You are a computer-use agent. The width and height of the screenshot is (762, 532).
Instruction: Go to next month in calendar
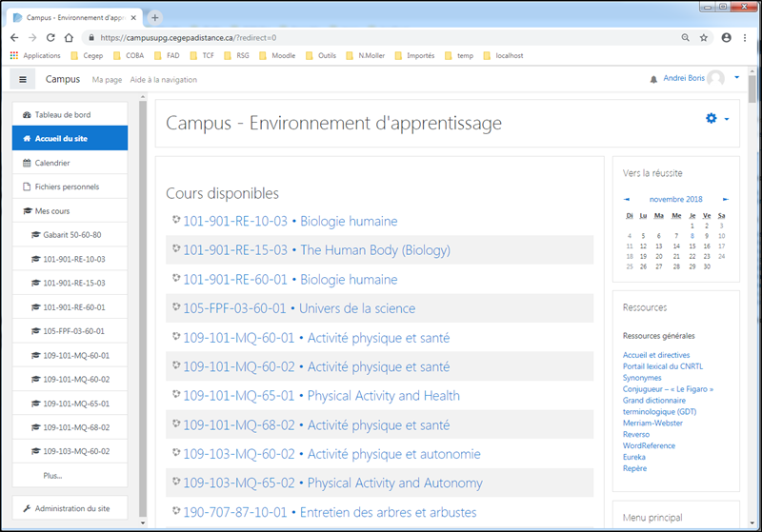coord(726,199)
